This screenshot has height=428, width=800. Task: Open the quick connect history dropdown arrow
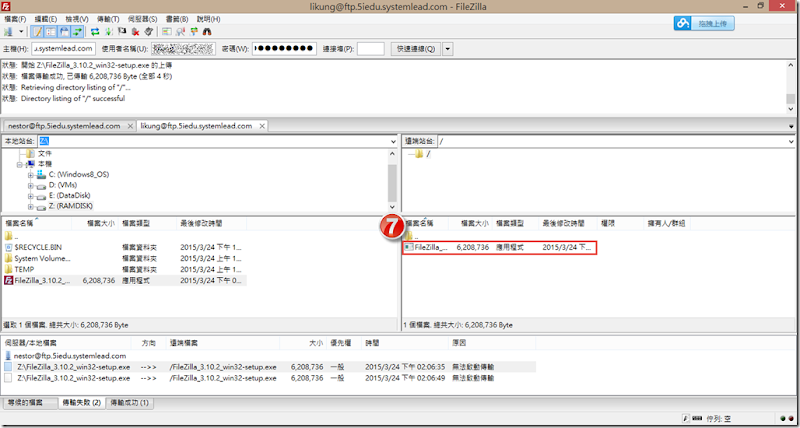pyautogui.click(x=447, y=49)
